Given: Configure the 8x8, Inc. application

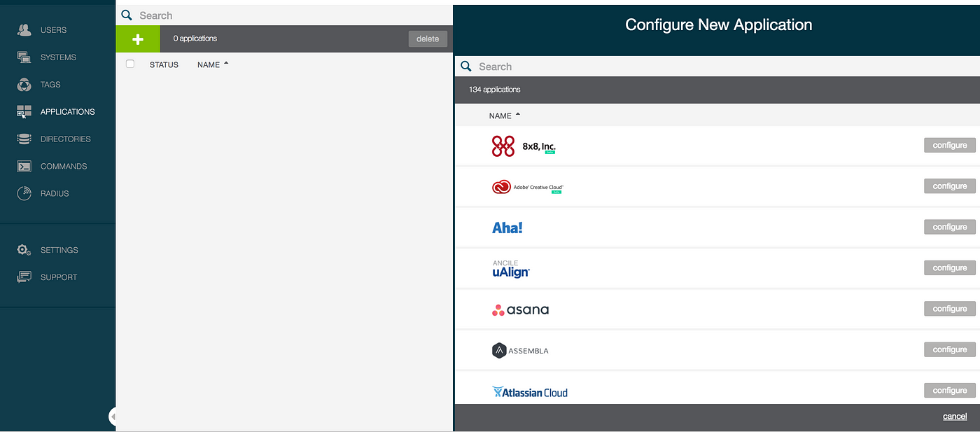Looking at the screenshot, I should [949, 146].
